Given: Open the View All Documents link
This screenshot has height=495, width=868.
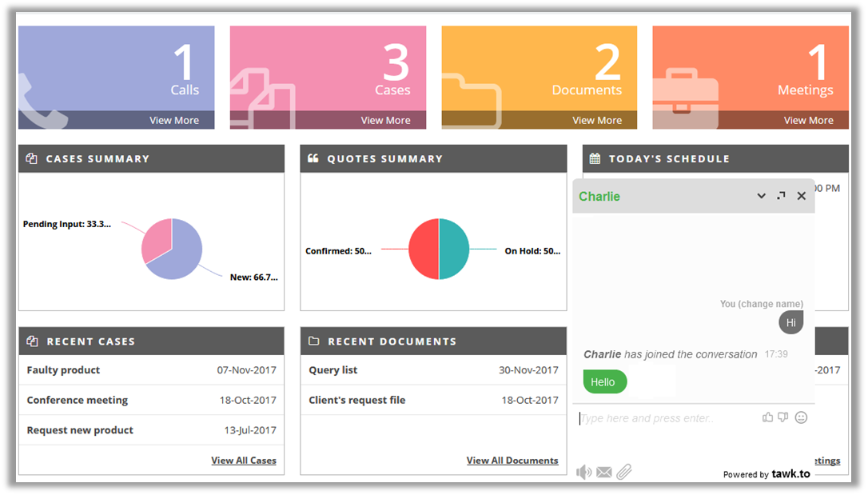Looking at the screenshot, I should 512,461.
